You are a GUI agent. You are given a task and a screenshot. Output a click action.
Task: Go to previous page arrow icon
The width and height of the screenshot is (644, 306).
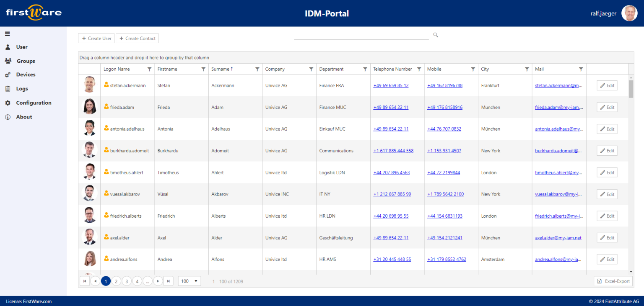click(x=95, y=281)
